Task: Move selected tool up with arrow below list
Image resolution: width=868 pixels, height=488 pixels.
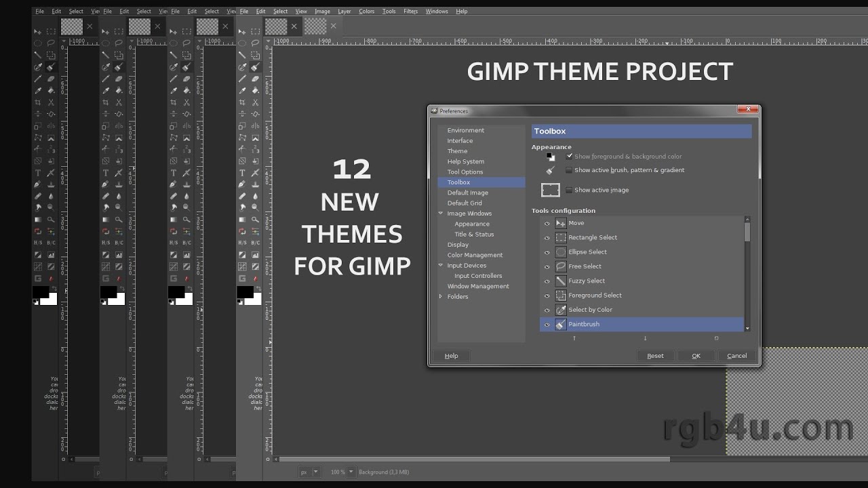Action: pyautogui.click(x=574, y=338)
